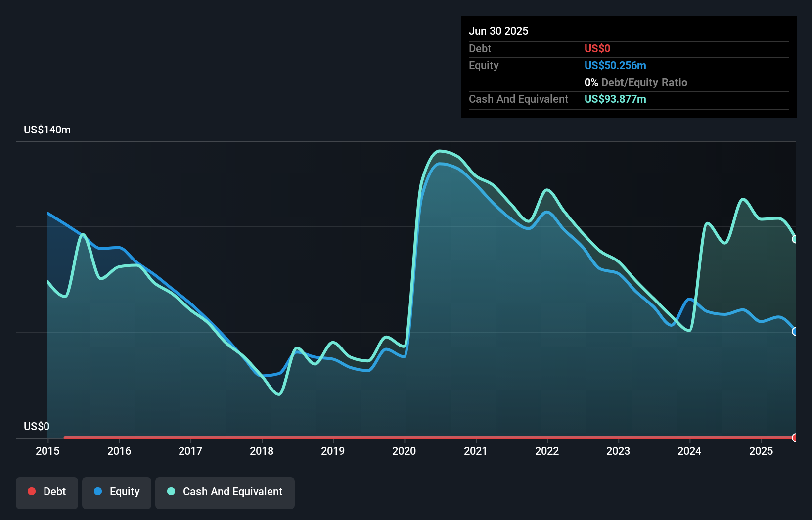The width and height of the screenshot is (812, 520).
Task: Click the US$93.877m cash value
Action: 615,99
